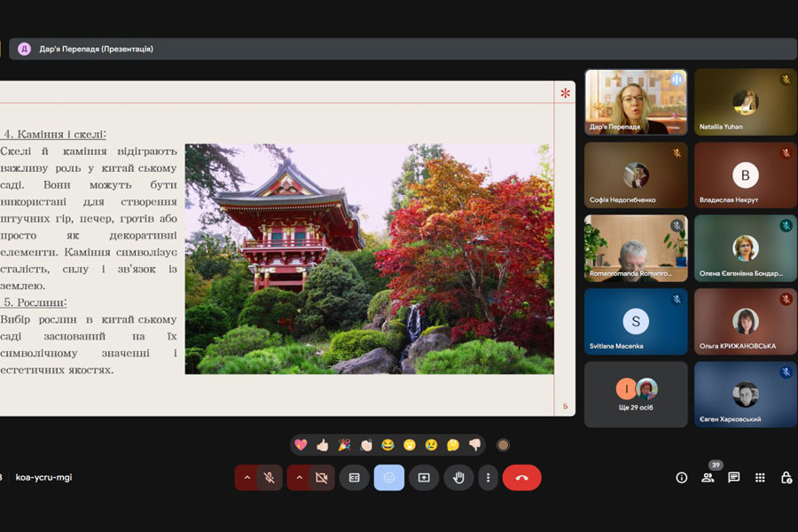Unmute the microphone
This screenshot has width=798, height=532.
coord(270,477)
